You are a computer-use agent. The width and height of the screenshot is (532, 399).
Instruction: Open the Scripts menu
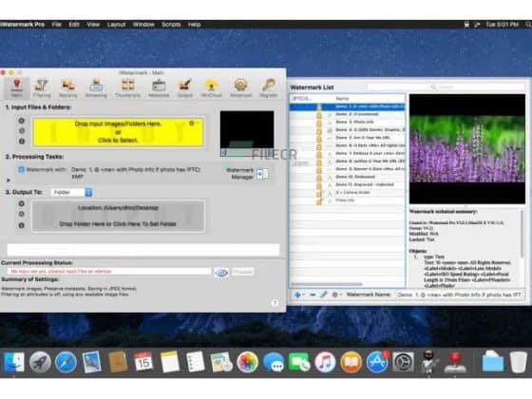tap(171, 25)
